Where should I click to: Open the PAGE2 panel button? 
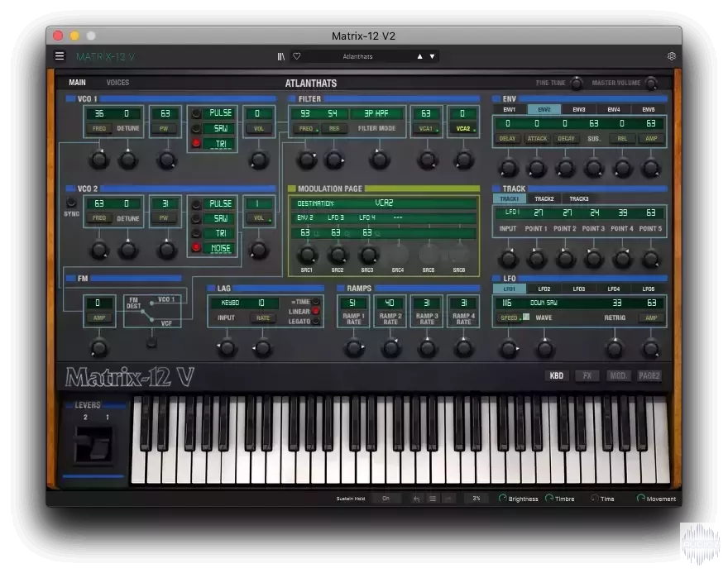(x=649, y=376)
